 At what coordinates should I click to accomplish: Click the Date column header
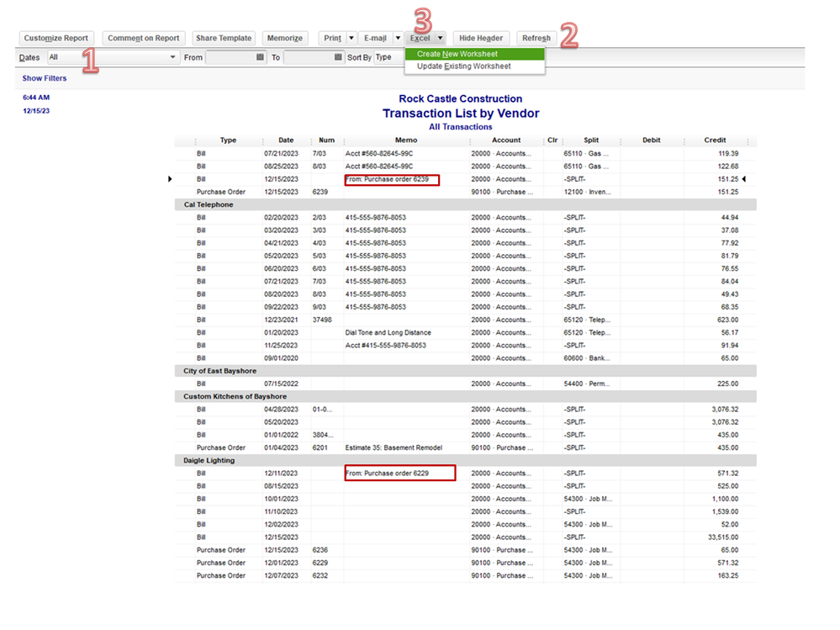(286, 140)
